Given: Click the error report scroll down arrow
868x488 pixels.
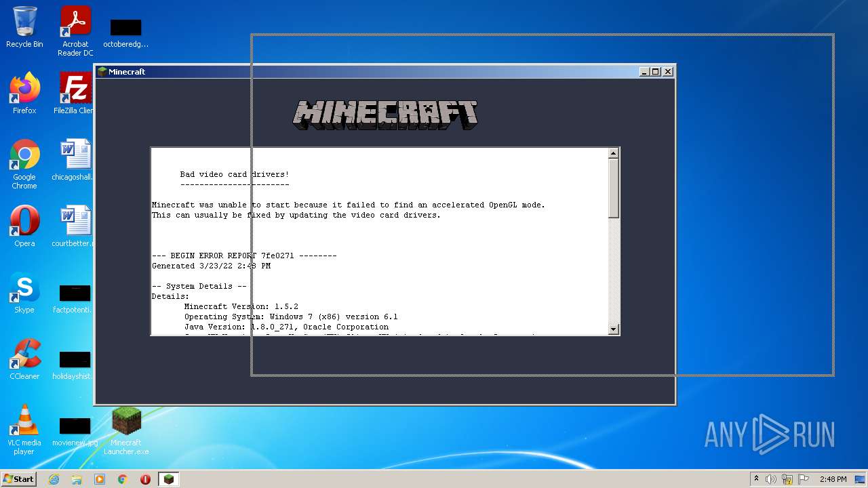Looking at the screenshot, I should (613, 329).
